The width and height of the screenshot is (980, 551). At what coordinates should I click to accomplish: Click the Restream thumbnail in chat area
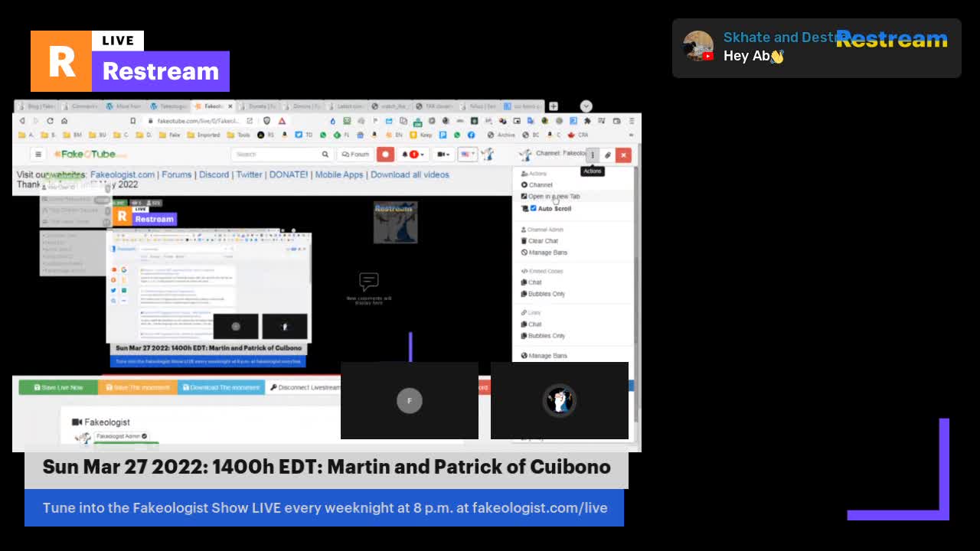(x=395, y=222)
